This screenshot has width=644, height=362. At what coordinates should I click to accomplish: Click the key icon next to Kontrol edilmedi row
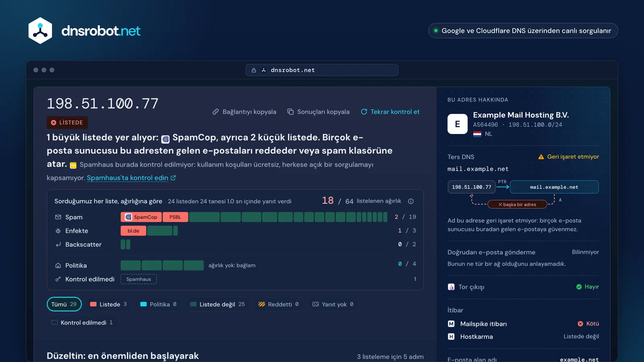tap(58, 279)
